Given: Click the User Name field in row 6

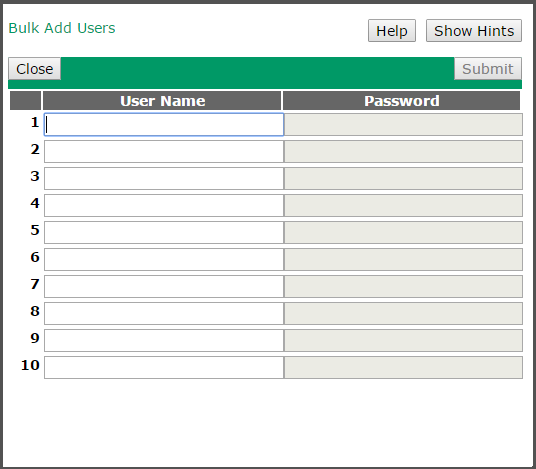Looking at the screenshot, I should click(164, 259).
